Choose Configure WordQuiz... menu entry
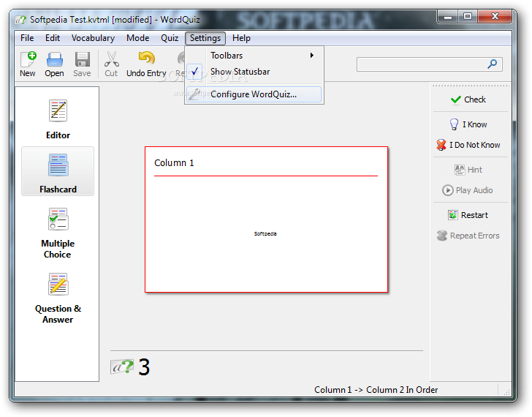Image resolution: width=532 pixels, height=417 pixels. coord(254,94)
